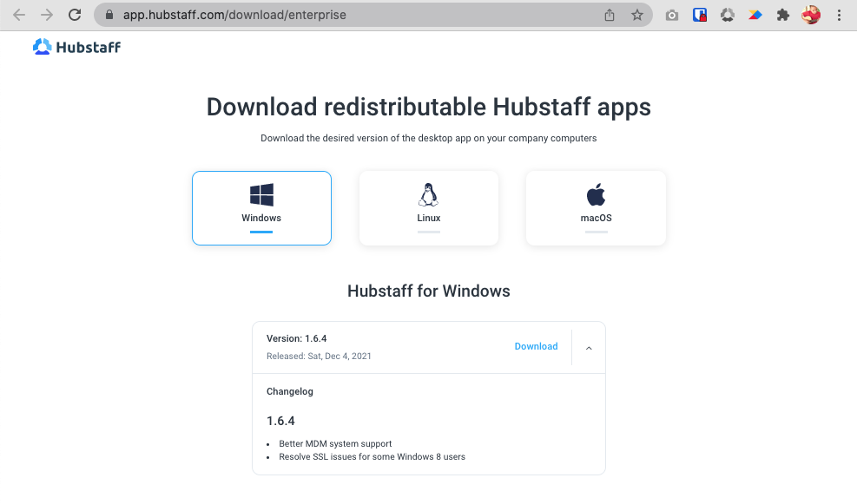Click 'Download redistributable Hubstaff apps' heading

click(429, 107)
